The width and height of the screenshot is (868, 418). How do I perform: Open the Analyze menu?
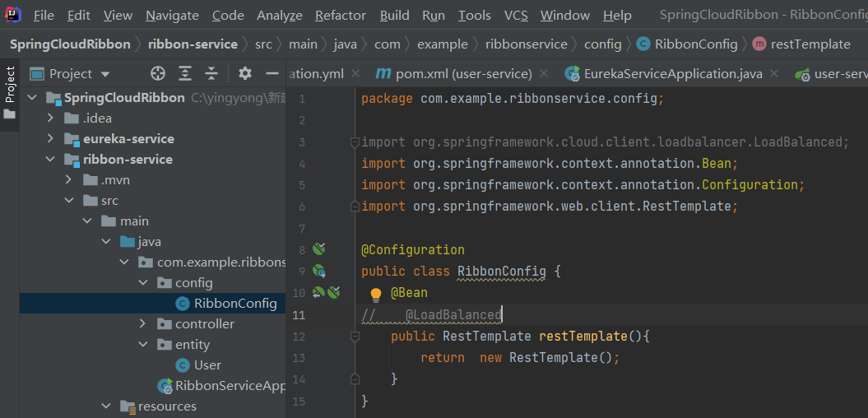click(280, 16)
